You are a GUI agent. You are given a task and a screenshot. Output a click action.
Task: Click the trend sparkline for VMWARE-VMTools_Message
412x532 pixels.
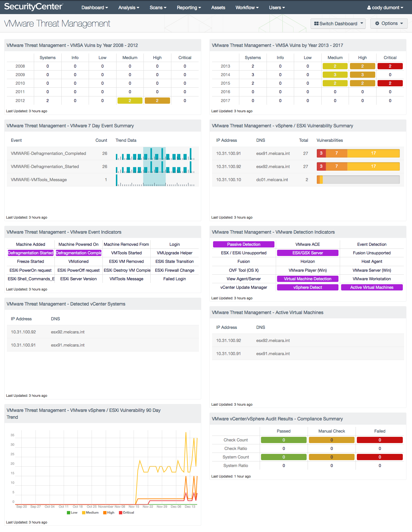[x=155, y=180]
